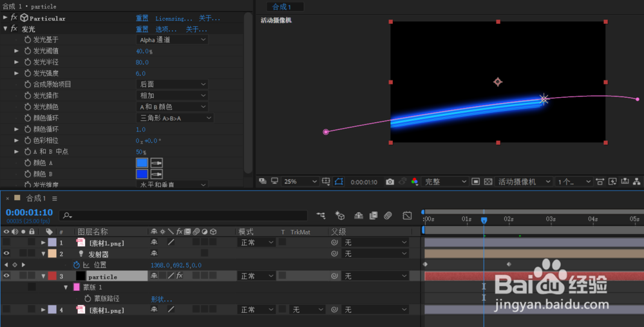
Task: Collapse the 发光 effect properties
Action: click(5, 29)
